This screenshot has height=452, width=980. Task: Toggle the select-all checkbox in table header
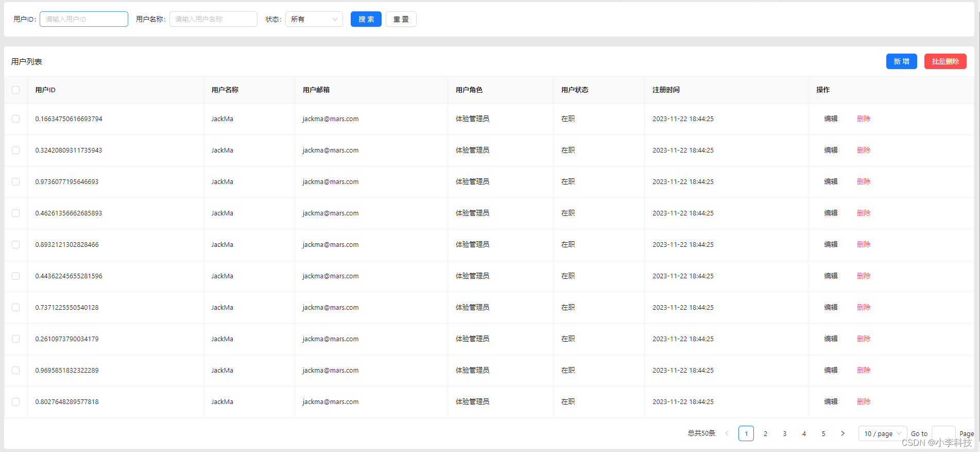pyautogui.click(x=16, y=90)
